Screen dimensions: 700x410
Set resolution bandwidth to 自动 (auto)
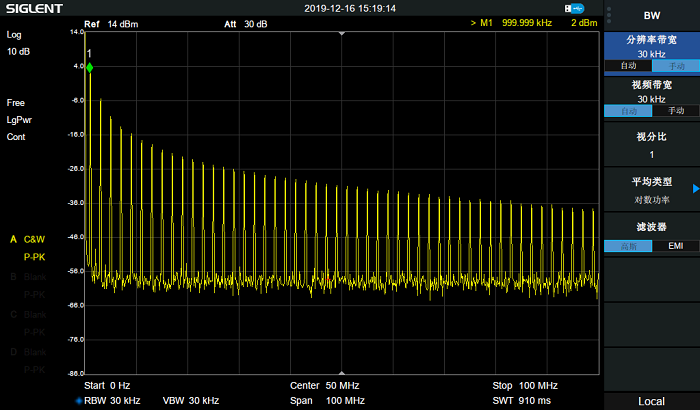pyautogui.click(x=628, y=66)
